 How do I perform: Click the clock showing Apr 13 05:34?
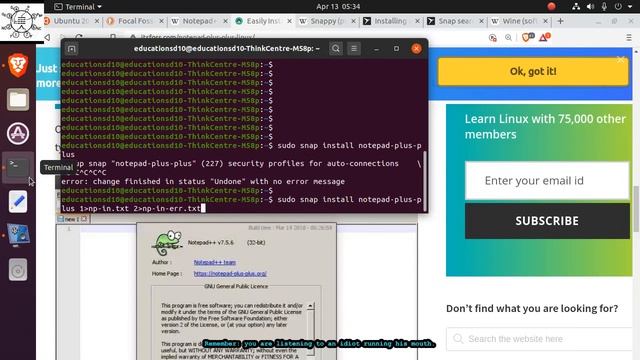(x=338, y=7)
